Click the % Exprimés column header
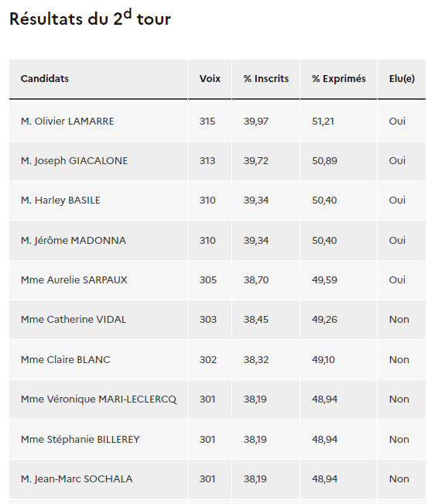Image resolution: width=435 pixels, height=504 pixels. tap(338, 79)
